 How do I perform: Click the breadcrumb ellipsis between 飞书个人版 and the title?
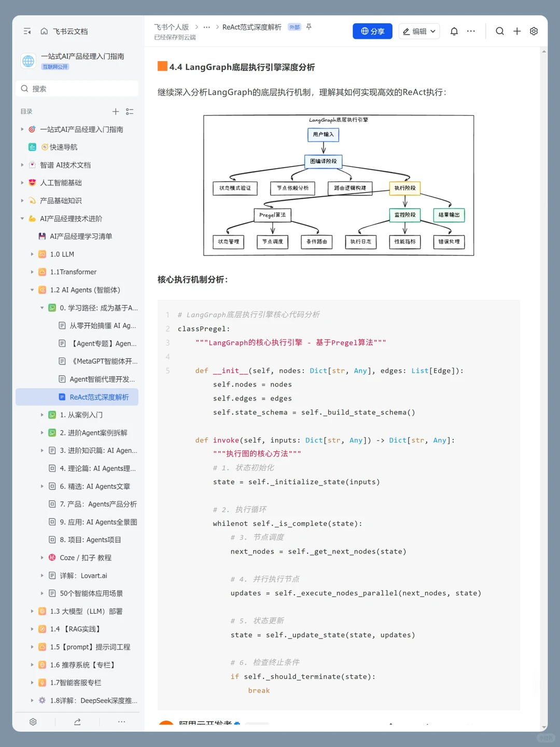207,27
